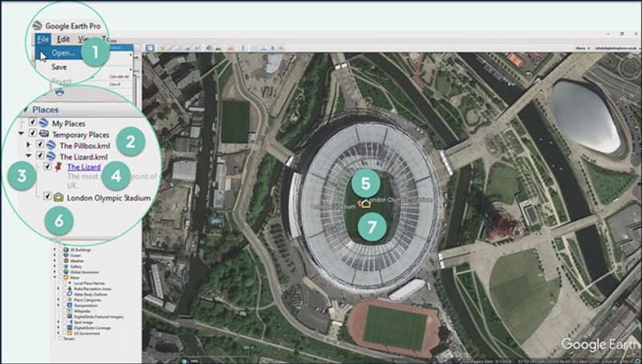Click the globe icon next to The Pillbox.kml
This screenshot has width=642, height=364.
(52, 145)
